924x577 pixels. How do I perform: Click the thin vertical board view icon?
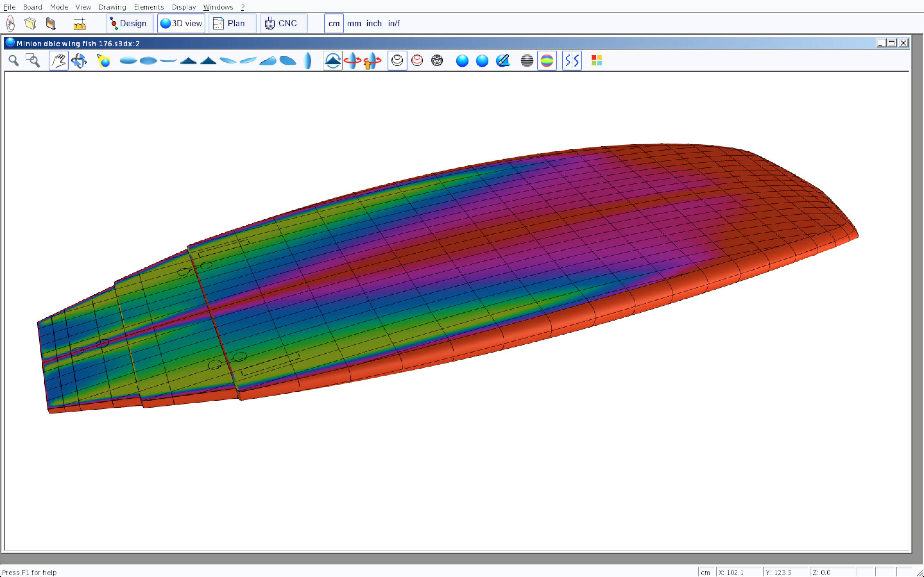[308, 61]
